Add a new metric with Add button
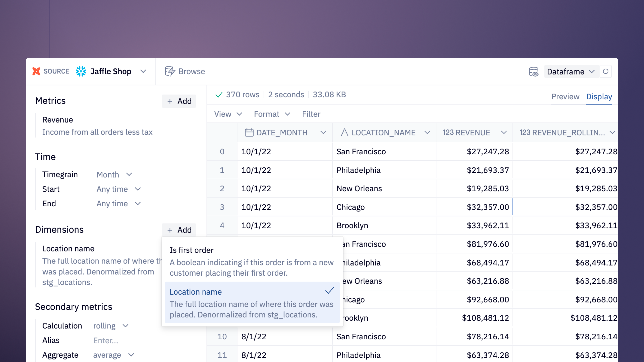The width and height of the screenshot is (644, 362). 179,101
